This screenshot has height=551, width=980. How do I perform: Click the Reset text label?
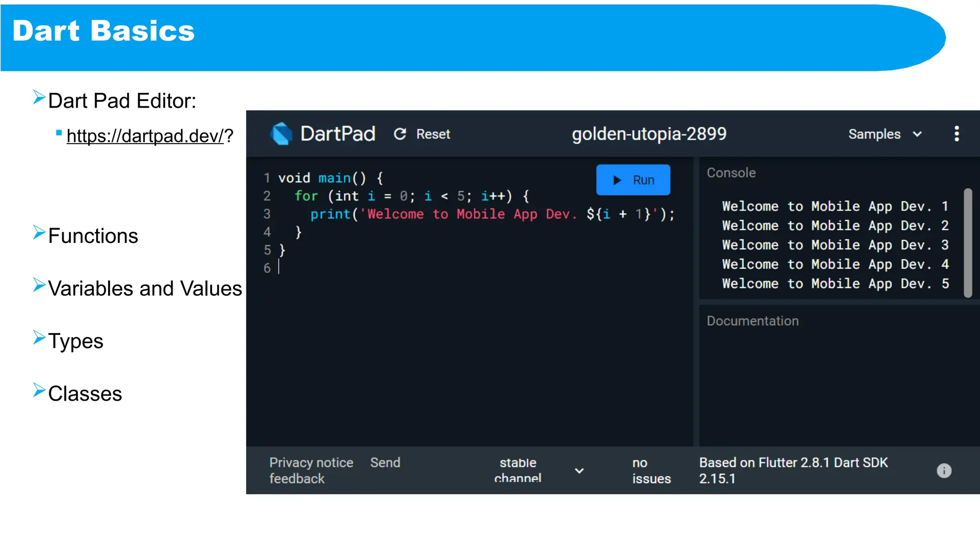click(x=433, y=134)
